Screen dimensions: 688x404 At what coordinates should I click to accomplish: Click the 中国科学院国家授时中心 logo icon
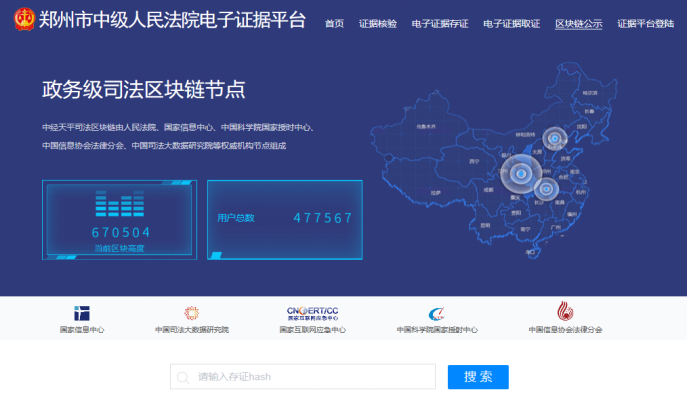(x=437, y=314)
